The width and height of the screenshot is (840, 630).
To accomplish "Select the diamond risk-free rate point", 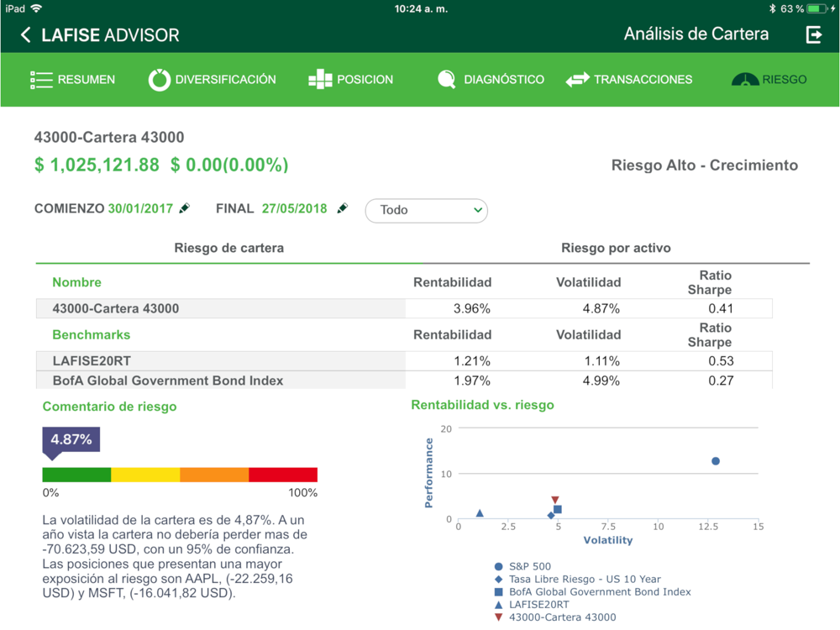I will [551, 516].
